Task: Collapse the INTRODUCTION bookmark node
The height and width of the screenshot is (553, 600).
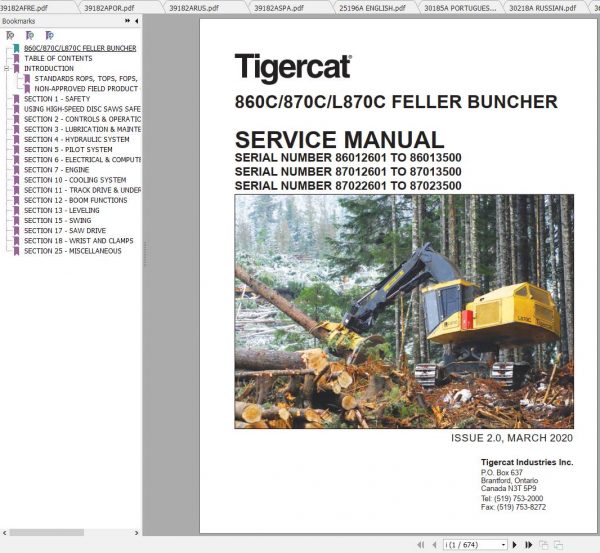Action: point(7,69)
